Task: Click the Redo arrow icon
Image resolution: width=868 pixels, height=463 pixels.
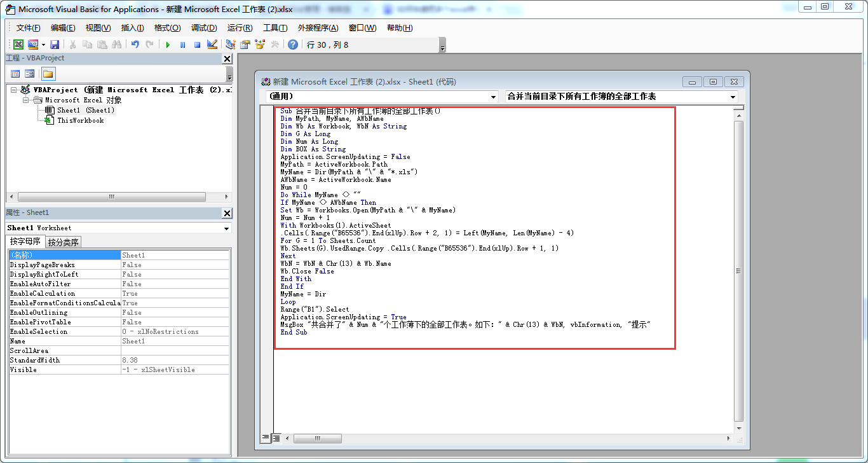Action: (149, 45)
